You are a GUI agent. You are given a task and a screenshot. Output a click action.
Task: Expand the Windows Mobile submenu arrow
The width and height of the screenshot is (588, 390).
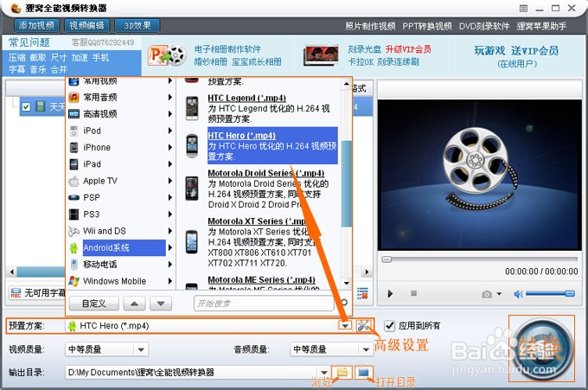(170, 281)
